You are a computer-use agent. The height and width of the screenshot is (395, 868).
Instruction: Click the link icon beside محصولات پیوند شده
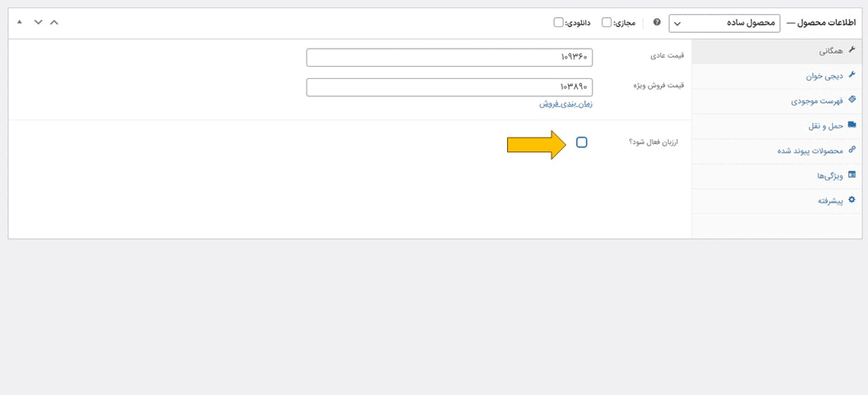852,150
